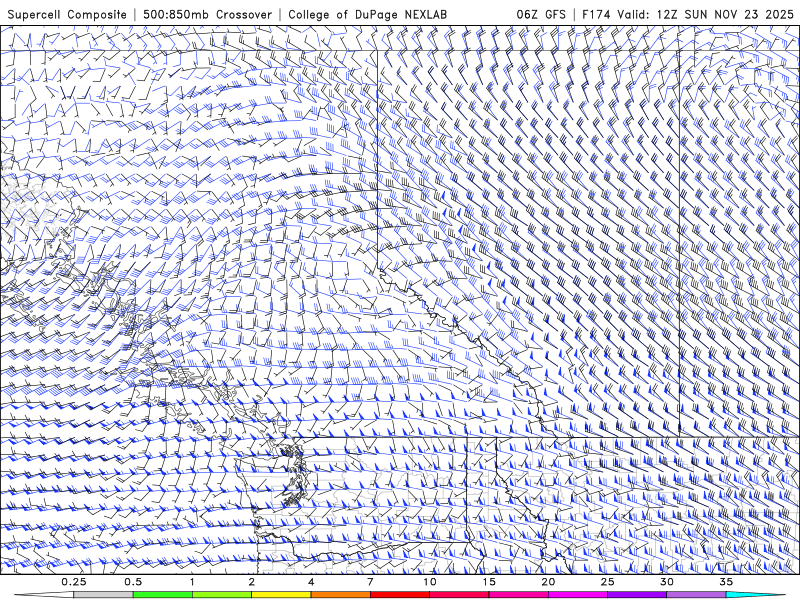Click the lavender 30–35 legend segment

[696, 595]
